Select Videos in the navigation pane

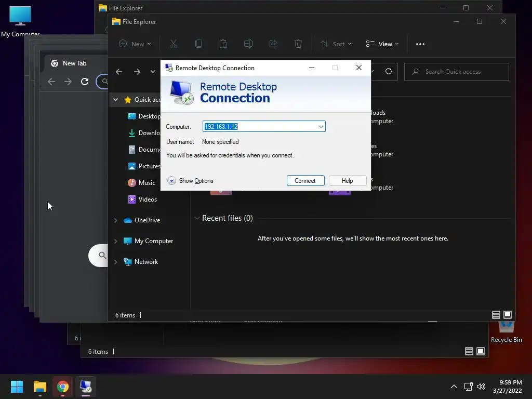142,199
